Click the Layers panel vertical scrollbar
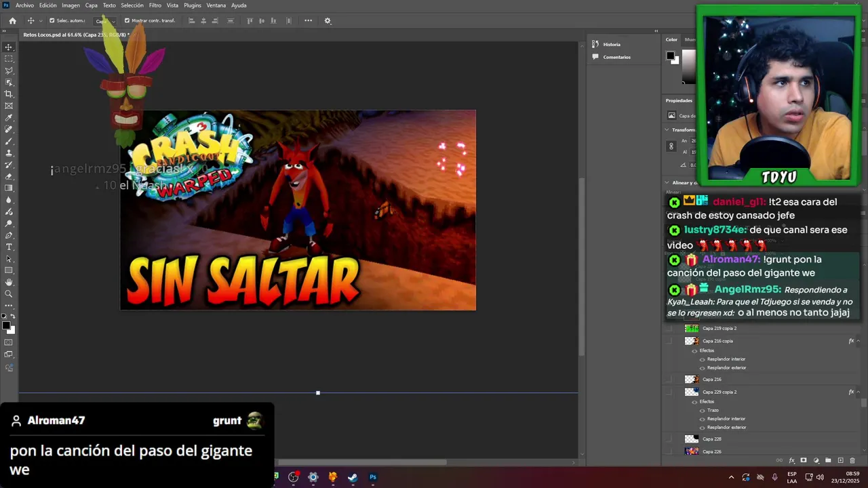 click(x=863, y=403)
